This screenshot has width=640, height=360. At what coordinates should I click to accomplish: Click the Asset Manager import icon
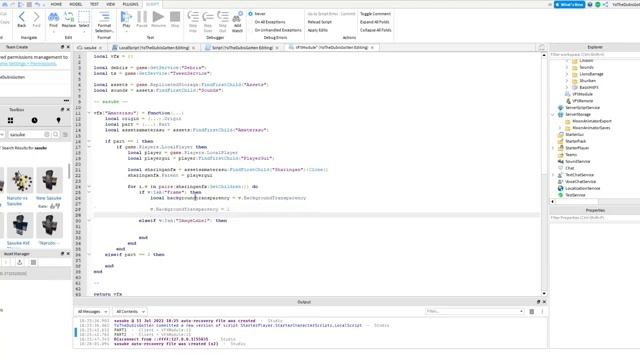20,262
